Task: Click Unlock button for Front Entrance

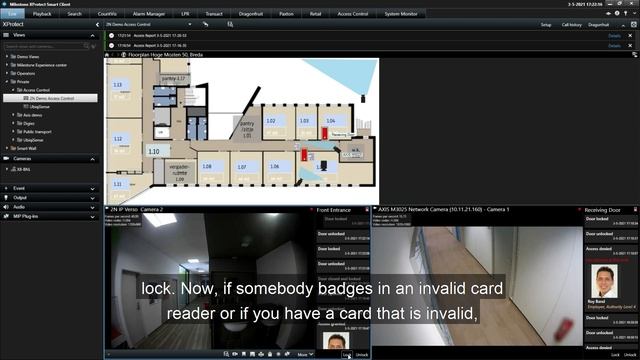Action: coord(362,355)
